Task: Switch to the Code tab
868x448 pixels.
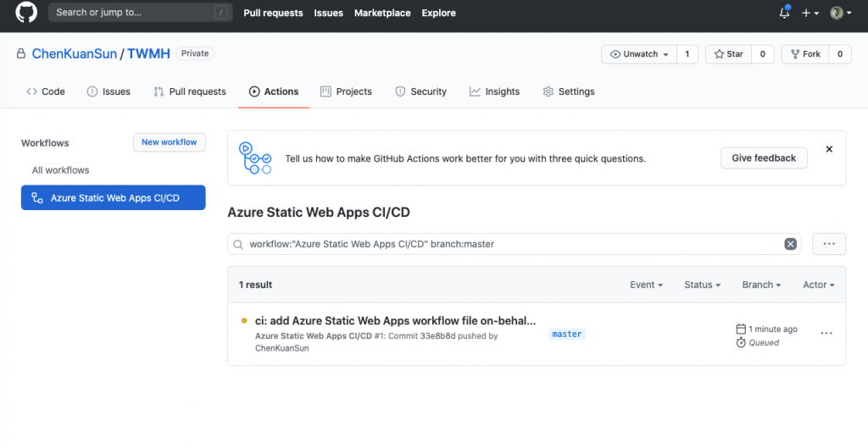Action: (x=46, y=91)
